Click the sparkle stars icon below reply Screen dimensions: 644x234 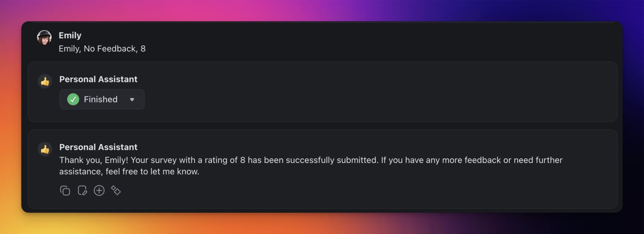pyautogui.click(x=116, y=191)
